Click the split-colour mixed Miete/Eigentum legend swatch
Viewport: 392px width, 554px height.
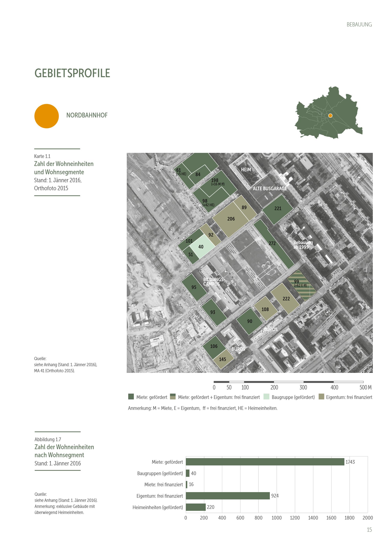(173, 397)
